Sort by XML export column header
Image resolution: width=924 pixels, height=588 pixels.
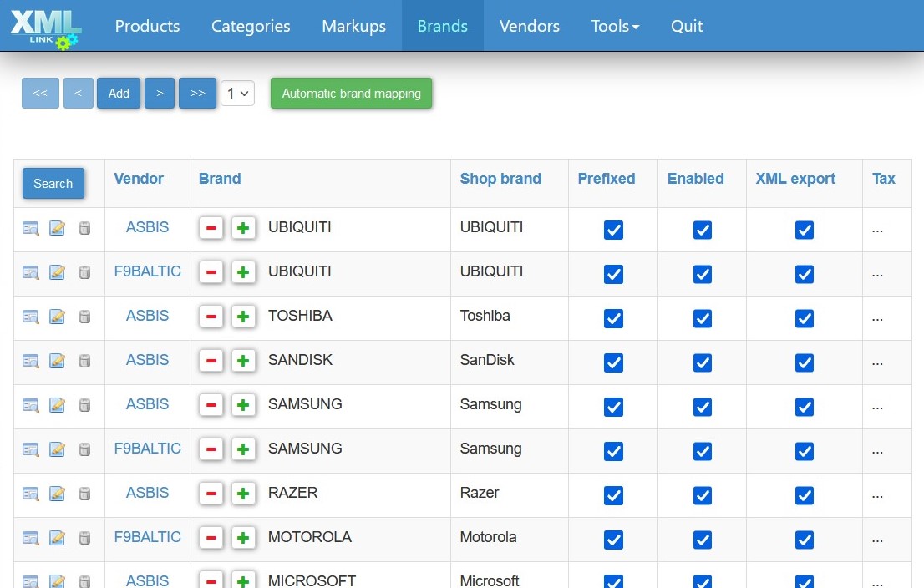pos(795,179)
